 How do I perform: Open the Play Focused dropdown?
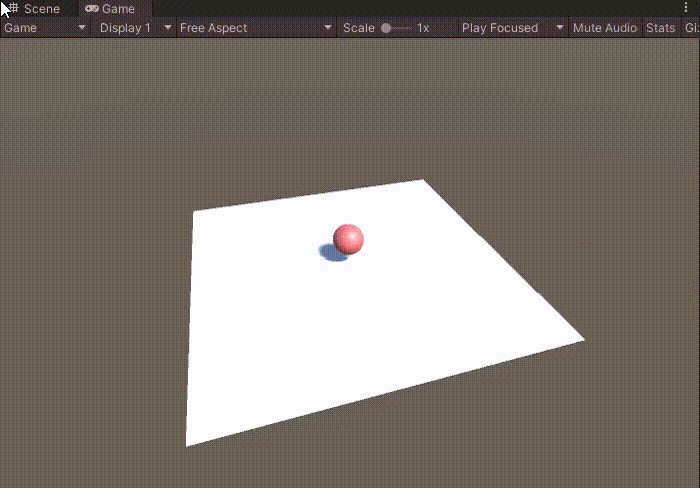(512, 28)
